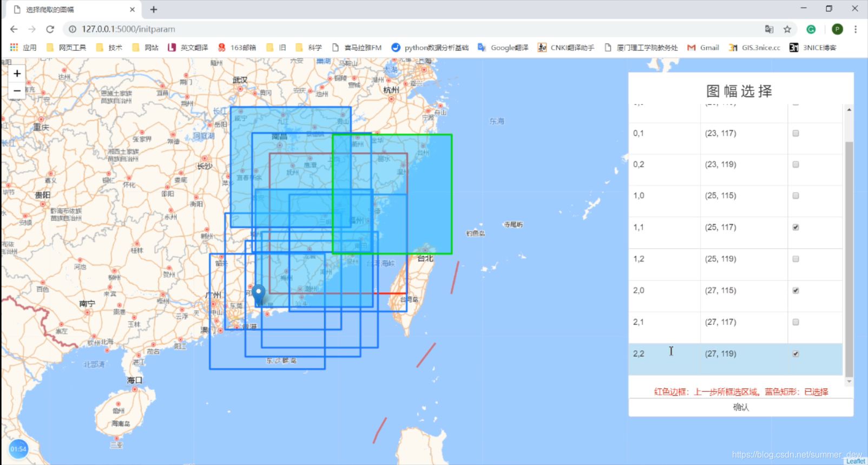Click the scrollbar down arrow in the table
Viewport: 868px width, 465px height.
[849, 381]
